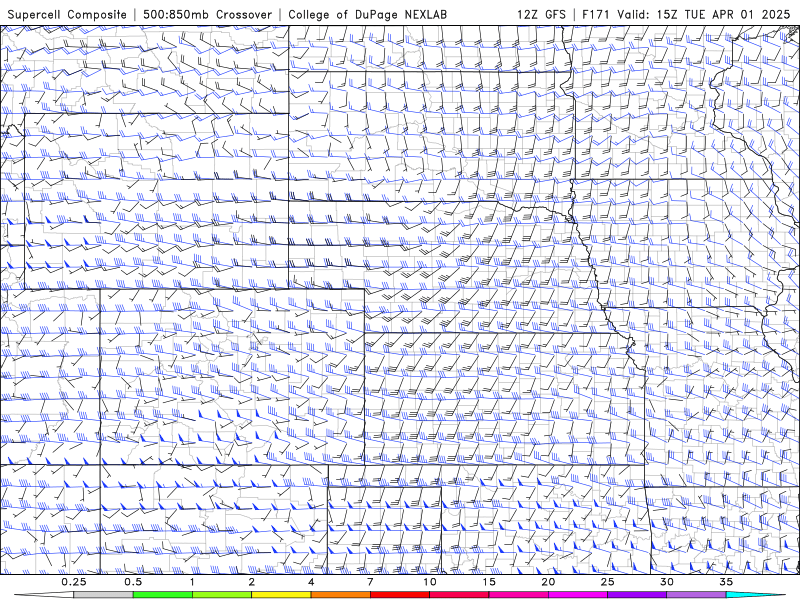Click the "F171" forecast hour text
Image resolution: width=800 pixels, height=600 pixels.
coord(596,14)
